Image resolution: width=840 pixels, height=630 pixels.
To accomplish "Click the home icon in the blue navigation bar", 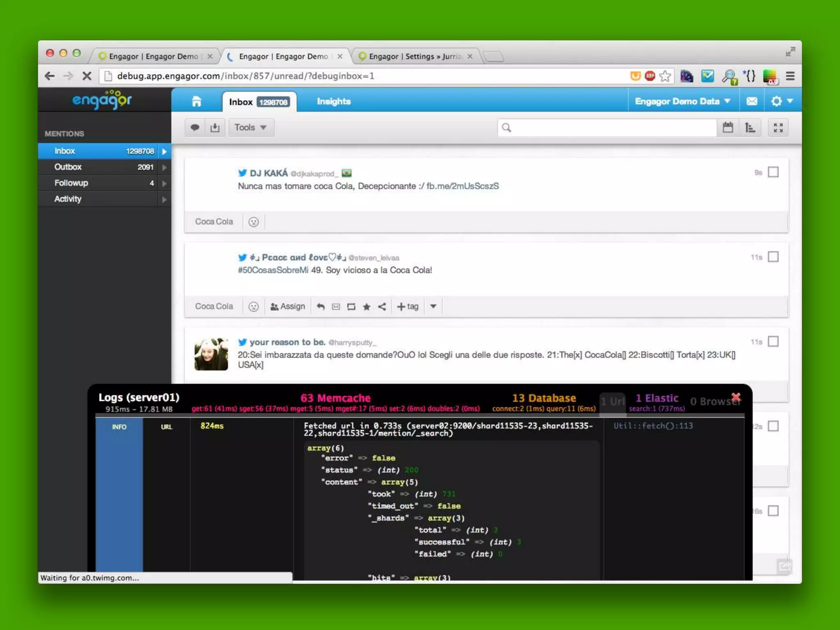I will 196,101.
